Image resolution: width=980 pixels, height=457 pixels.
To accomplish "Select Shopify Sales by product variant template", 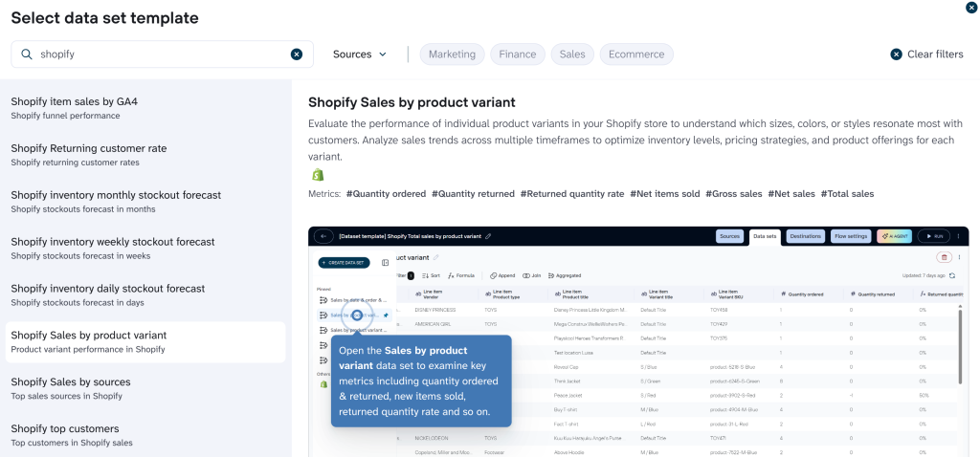I will 145,342.
